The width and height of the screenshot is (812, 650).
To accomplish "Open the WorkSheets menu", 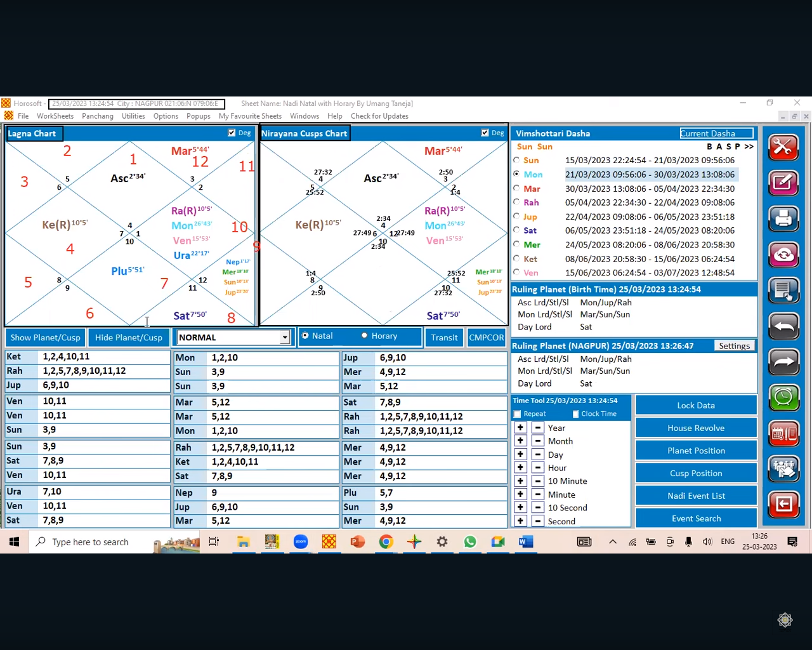I will tap(55, 116).
